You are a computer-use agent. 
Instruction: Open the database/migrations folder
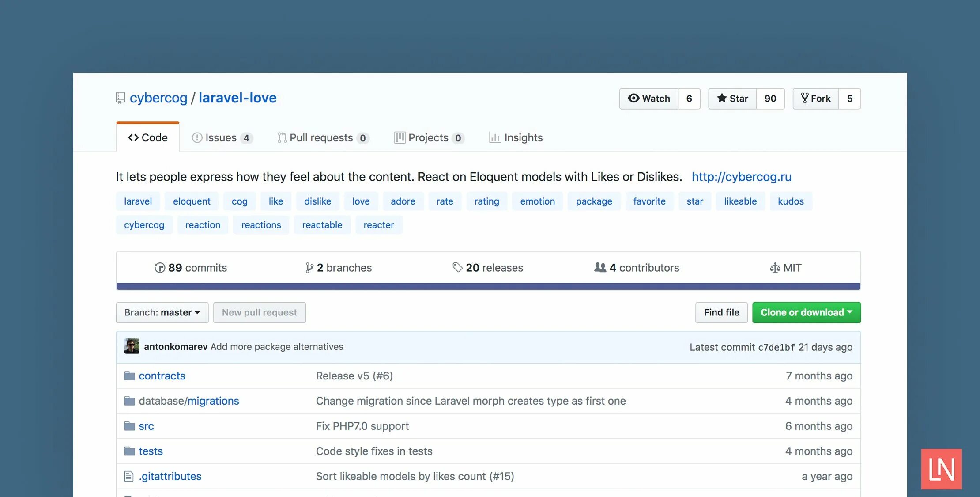pyautogui.click(x=189, y=401)
